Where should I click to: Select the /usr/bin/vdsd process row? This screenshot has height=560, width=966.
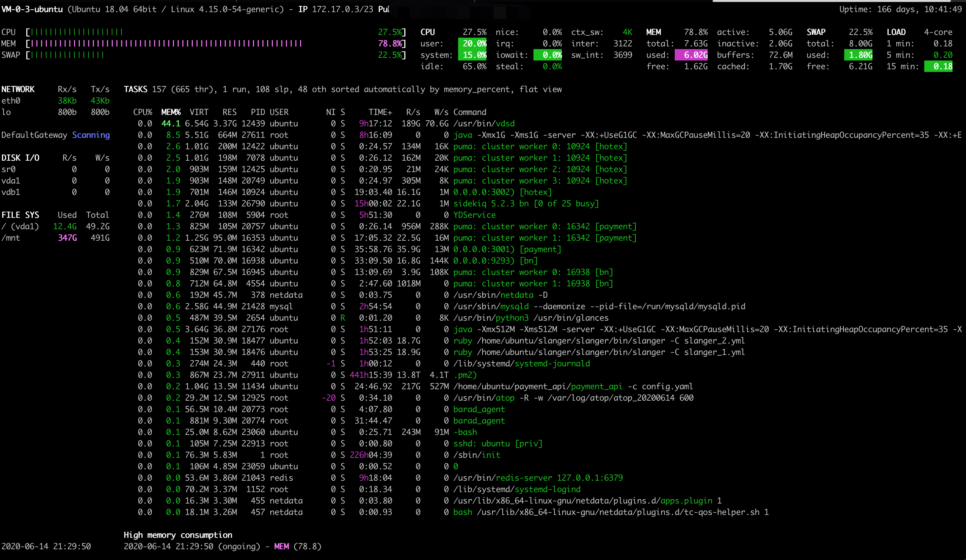click(326, 124)
